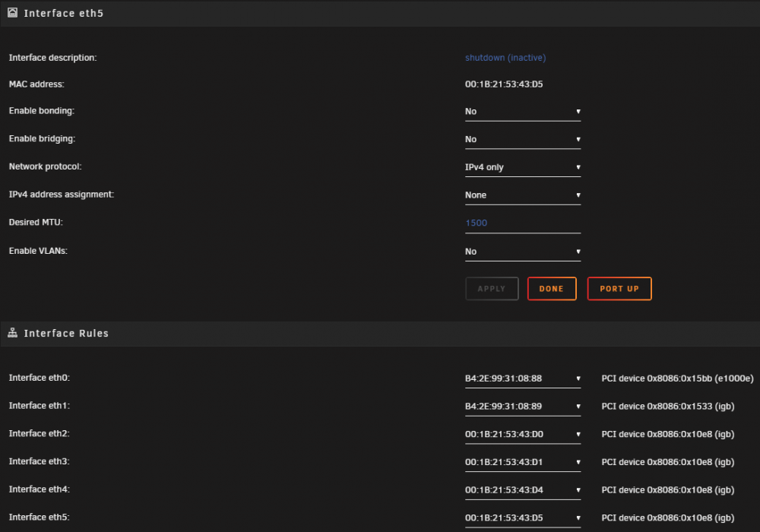The image size is (760, 532).
Task: Open the Enable bonding dropdown
Action: [x=523, y=112]
